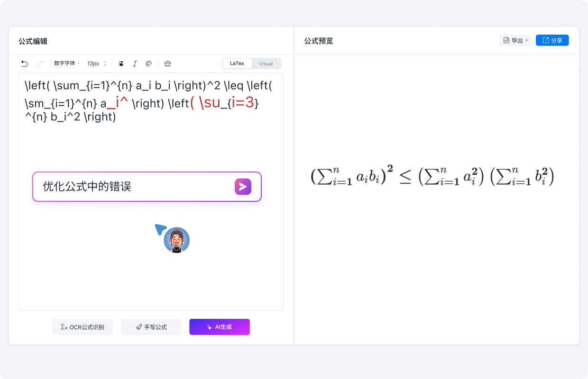Toggle bold formatting icon
588x379 pixels.
(121, 63)
